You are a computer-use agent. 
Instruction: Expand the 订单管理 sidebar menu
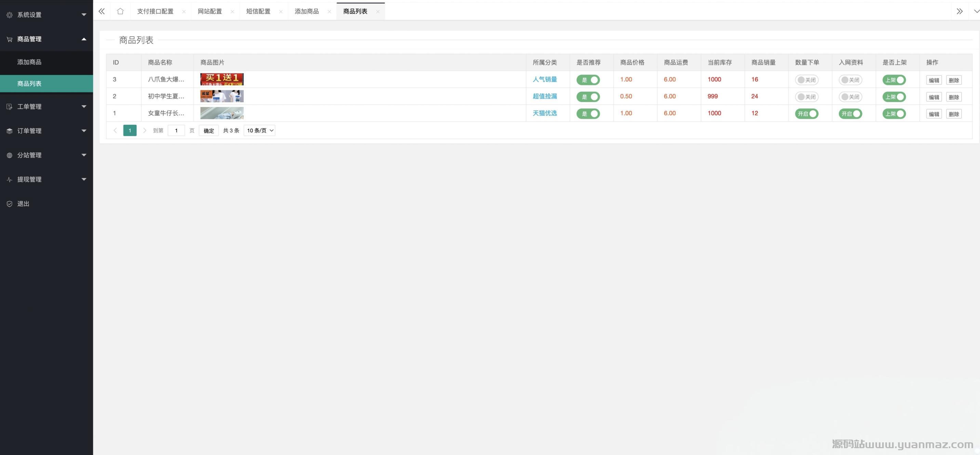(46, 131)
